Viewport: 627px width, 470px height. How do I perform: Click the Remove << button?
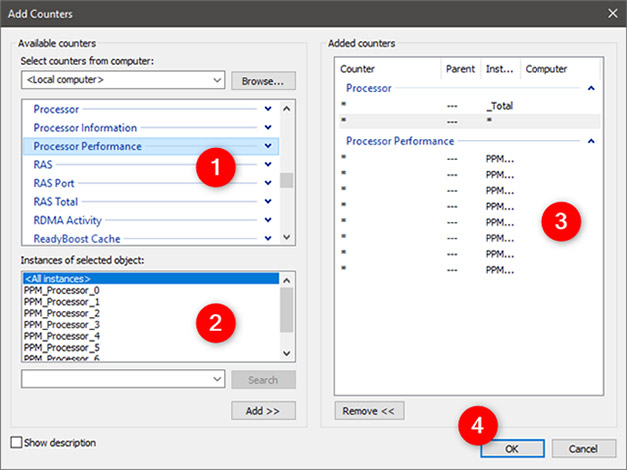[369, 411]
